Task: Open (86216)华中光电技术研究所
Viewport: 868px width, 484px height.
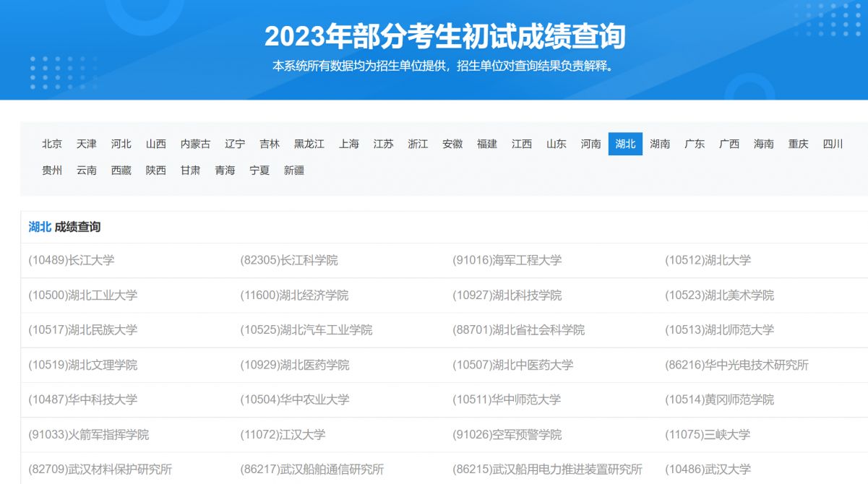Action: (x=737, y=365)
